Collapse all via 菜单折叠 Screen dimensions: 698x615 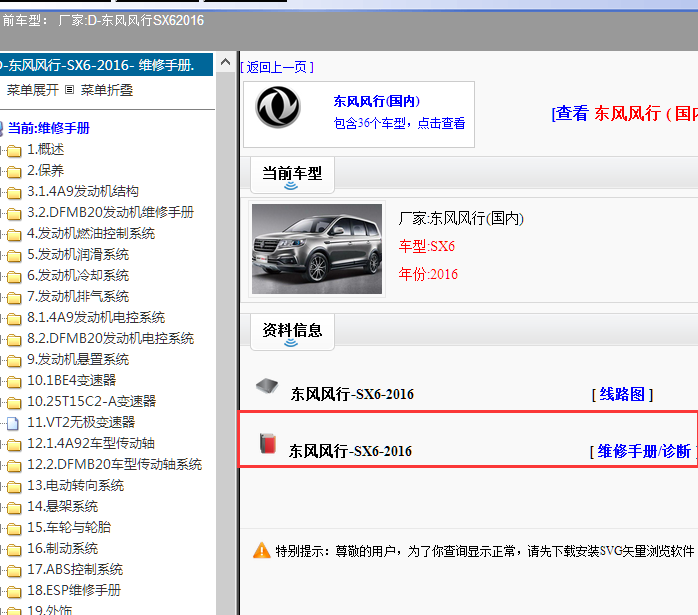point(107,90)
